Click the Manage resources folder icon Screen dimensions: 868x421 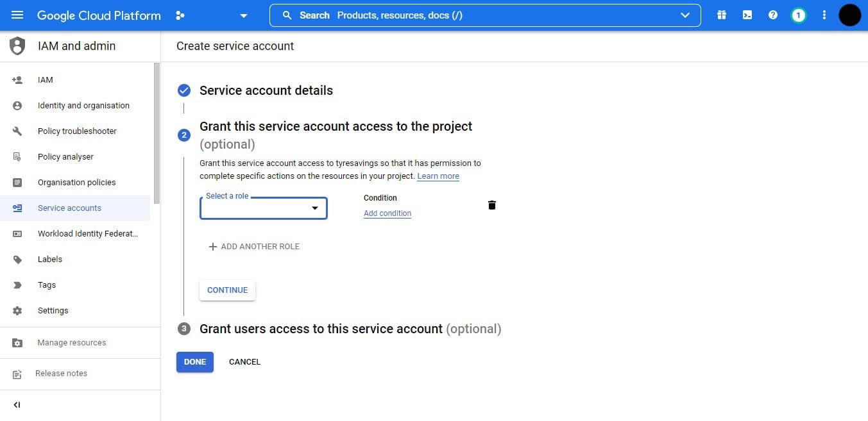click(x=17, y=343)
